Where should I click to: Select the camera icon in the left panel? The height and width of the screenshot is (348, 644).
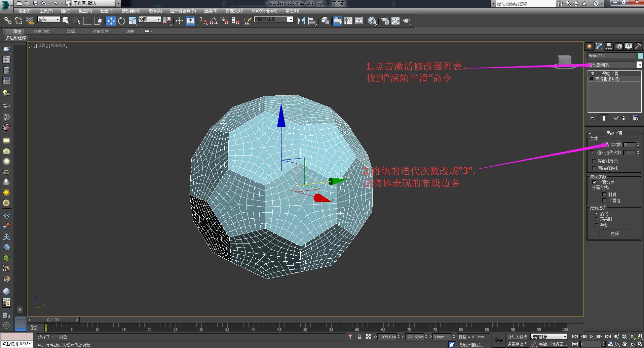point(6,106)
